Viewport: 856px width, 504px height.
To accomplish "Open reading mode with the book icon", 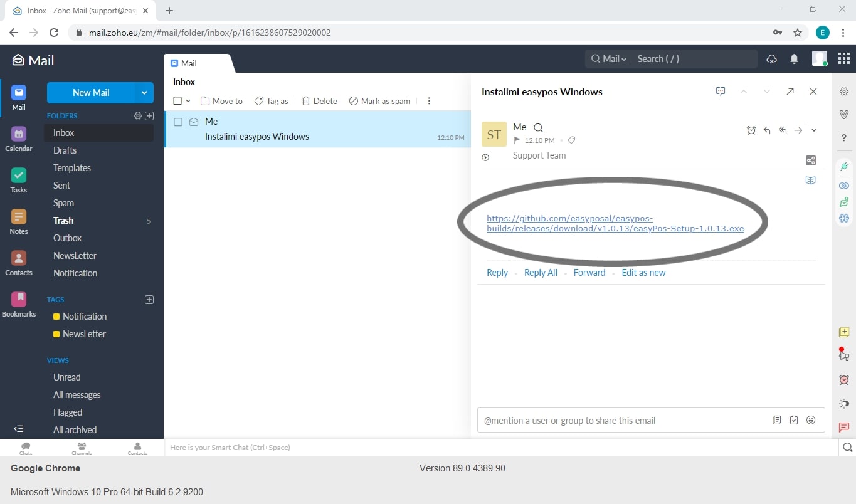I will [x=810, y=180].
